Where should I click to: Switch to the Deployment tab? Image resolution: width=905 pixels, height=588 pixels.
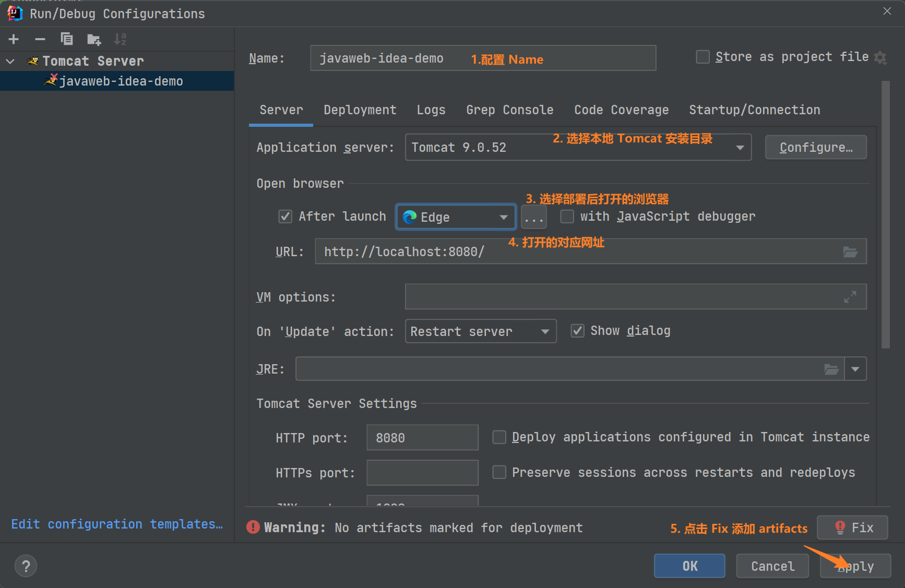(x=360, y=110)
